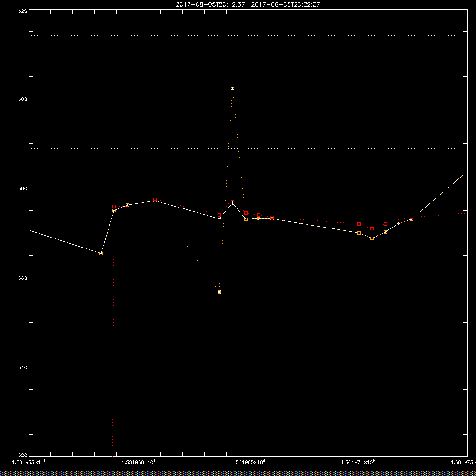This screenshot has width=476, height=476.
Task: Pick the higher red square between dashed lines
Action: (233, 199)
